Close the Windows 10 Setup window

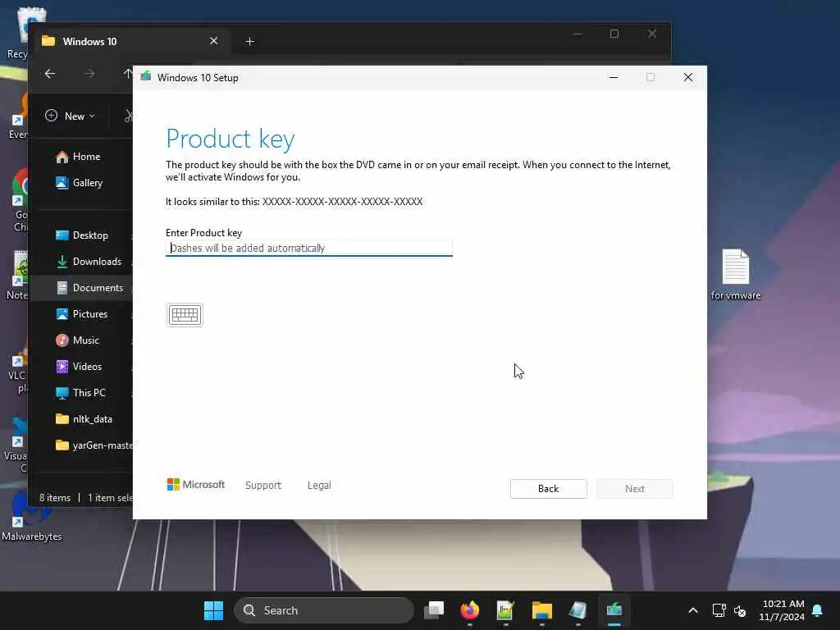pyautogui.click(x=688, y=78)
